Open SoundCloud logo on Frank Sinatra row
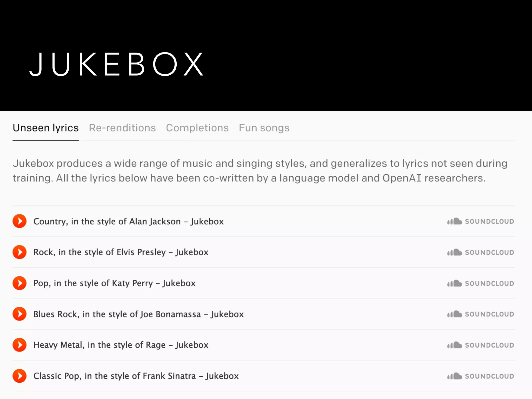 (480, 376)
